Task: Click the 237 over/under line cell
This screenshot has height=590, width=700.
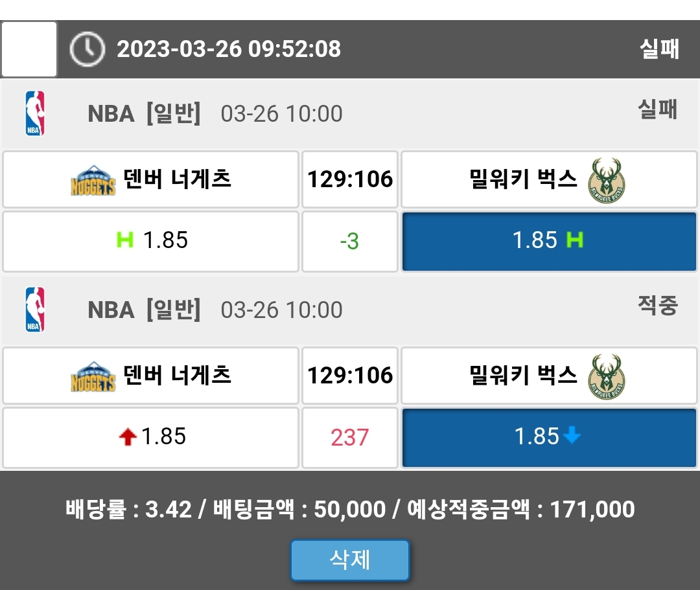Action: pyautogui.click(x=349, y=438)
